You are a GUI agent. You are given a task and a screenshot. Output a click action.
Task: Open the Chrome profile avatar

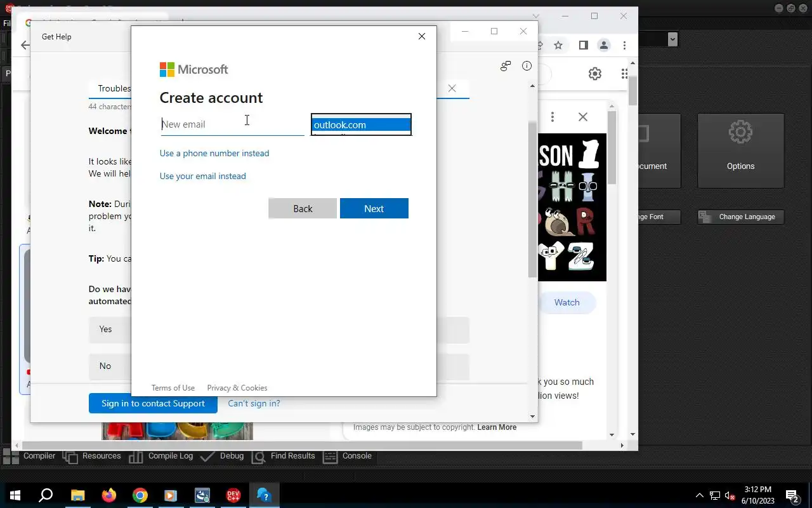coord(604,45)
